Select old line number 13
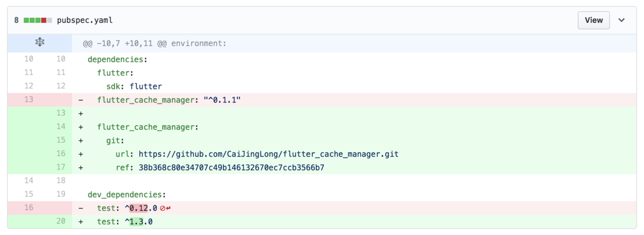 29,99
